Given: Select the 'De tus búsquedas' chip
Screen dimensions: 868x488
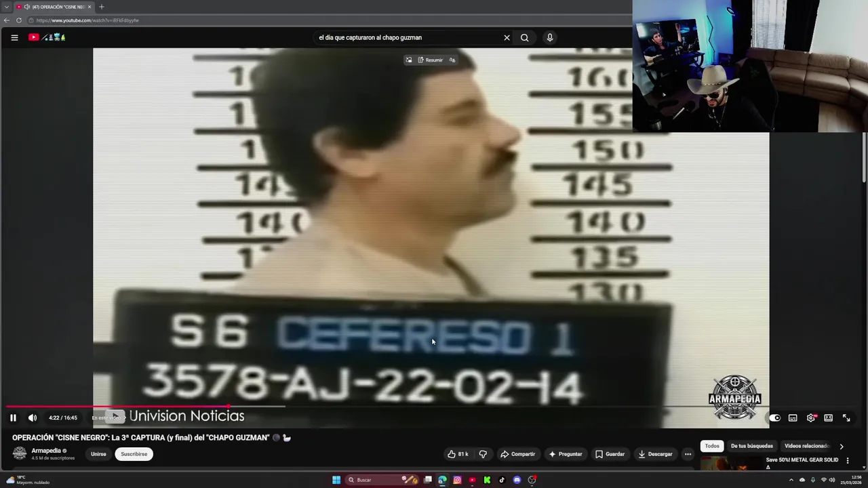Looking at the screenshot, I should coord(751,446).
